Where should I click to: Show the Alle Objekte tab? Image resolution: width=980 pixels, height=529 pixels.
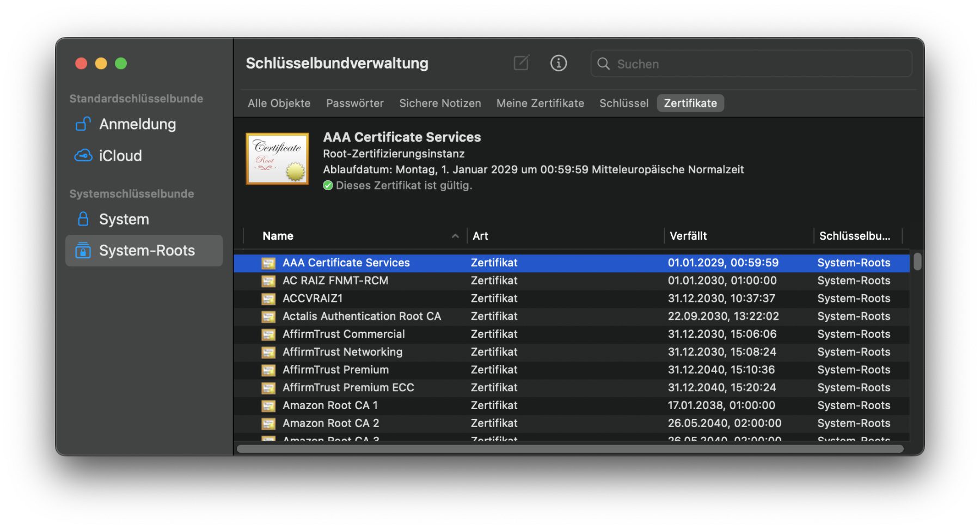click(x=279, y=104)
